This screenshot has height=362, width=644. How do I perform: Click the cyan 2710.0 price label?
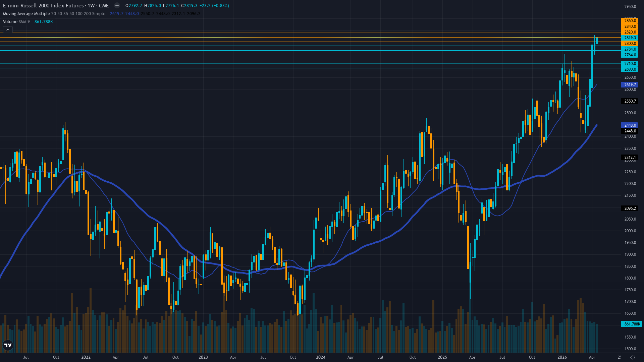click(x=630, y=64)
